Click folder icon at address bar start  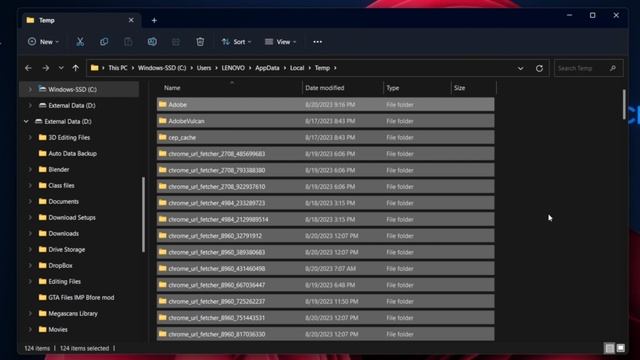coord(94,68)
